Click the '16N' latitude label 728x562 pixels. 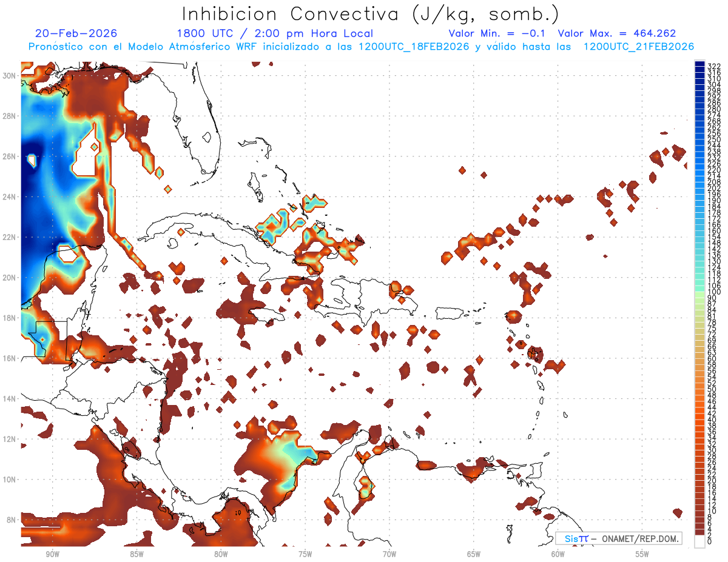[x=9, y=358]
